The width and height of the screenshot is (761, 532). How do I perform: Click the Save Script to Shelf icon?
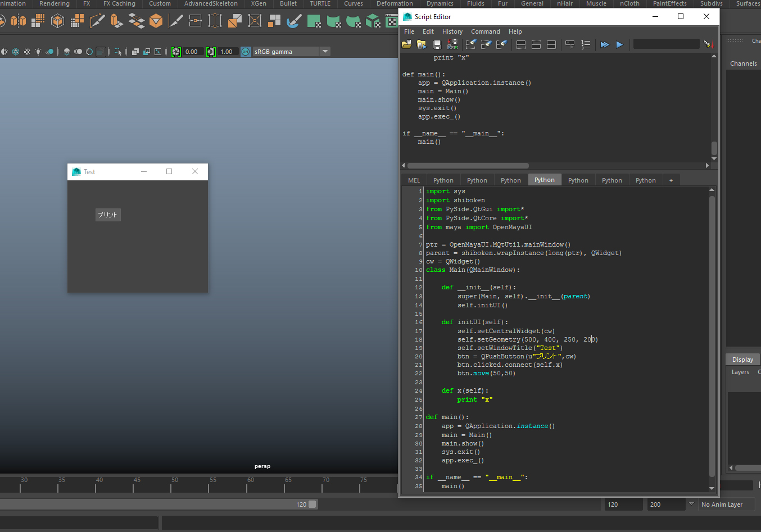452,44
